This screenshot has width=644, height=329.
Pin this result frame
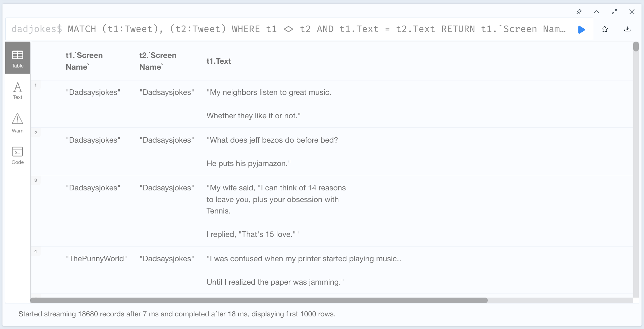[x=579, y=12]
